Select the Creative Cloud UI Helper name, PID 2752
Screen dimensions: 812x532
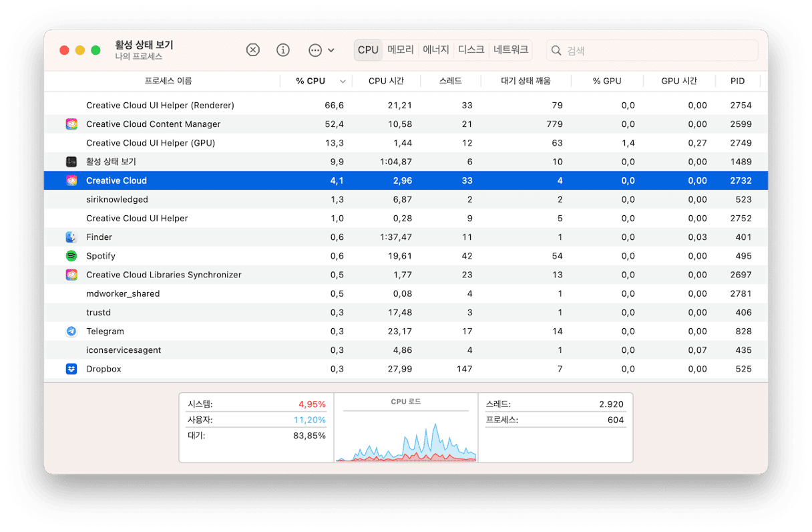(x=137, y=219)
